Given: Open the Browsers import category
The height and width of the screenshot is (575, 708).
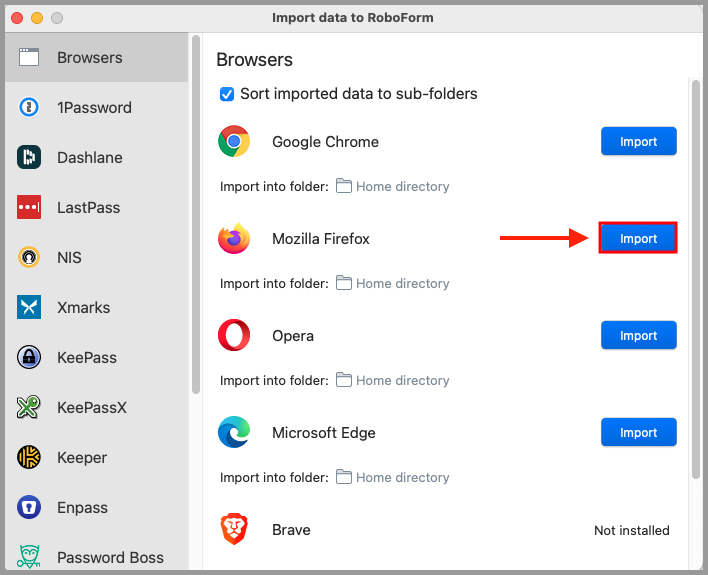Looking at the screenshot, I should pyautogui.click(x=97, y=57).
